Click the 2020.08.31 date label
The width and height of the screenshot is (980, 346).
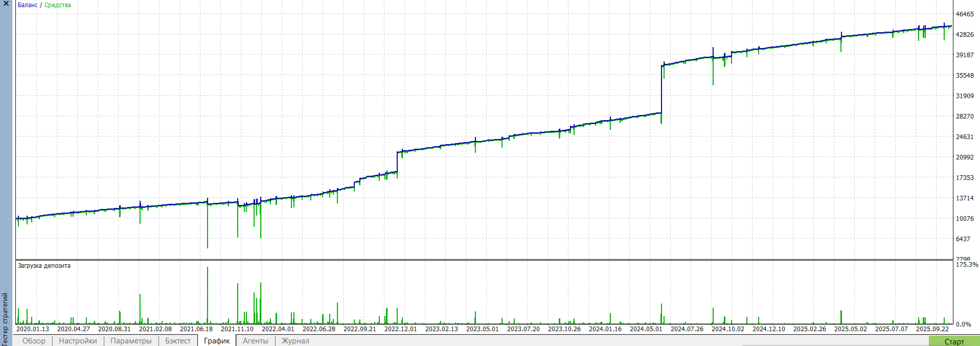tap(115, 329)
